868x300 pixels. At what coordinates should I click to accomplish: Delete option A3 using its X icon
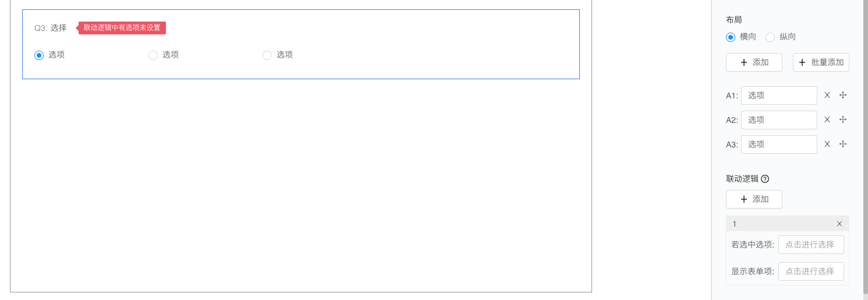(x=827, y=144)
